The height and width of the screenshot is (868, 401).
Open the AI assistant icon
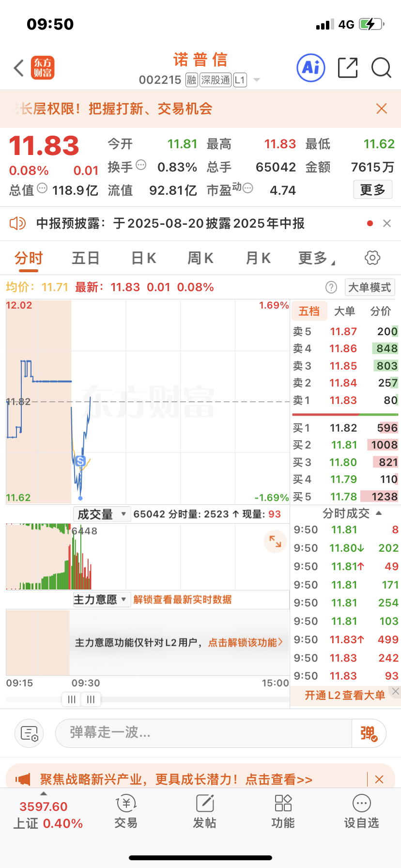click(x=310, y=67)
